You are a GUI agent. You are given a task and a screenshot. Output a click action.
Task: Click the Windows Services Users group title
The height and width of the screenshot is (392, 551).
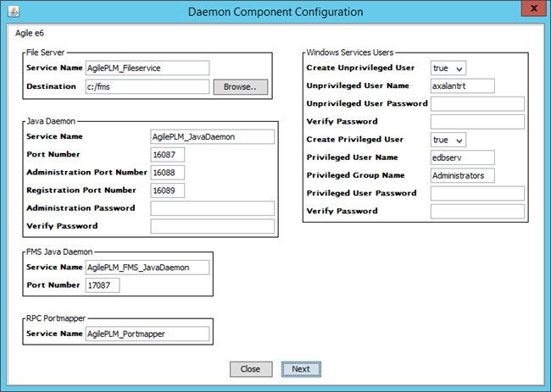tap(349, 52)
